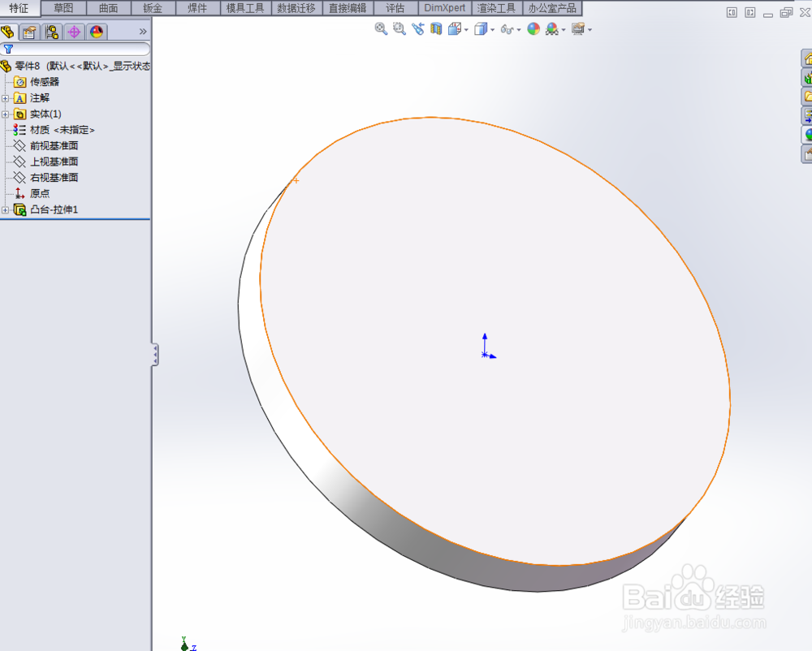This screenshot has height=651, width=812.
Task: Open the Hide/Show Items dropdown arrow
Action: click(x=518, y=30)
